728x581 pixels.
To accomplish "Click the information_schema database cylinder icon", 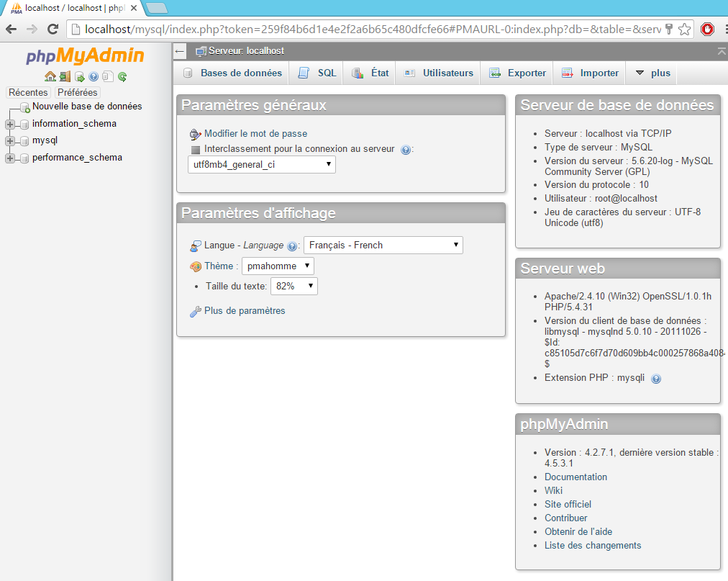I will (24, 124).
